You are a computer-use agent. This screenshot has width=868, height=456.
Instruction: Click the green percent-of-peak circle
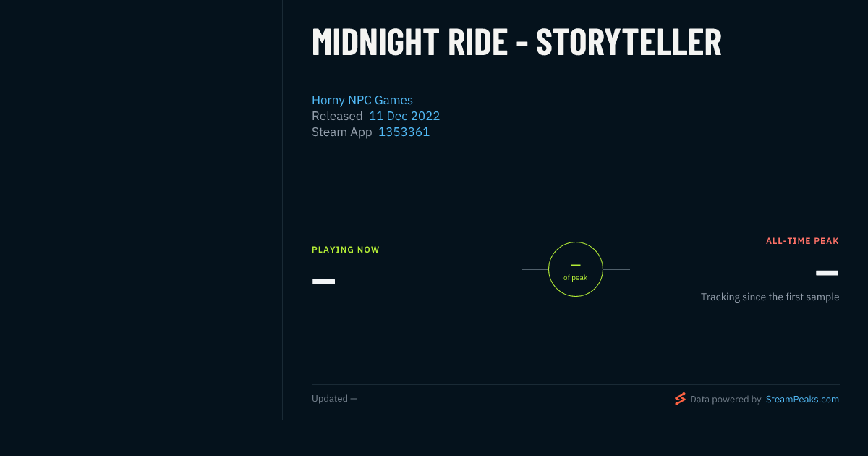click(x=576, y=269)
